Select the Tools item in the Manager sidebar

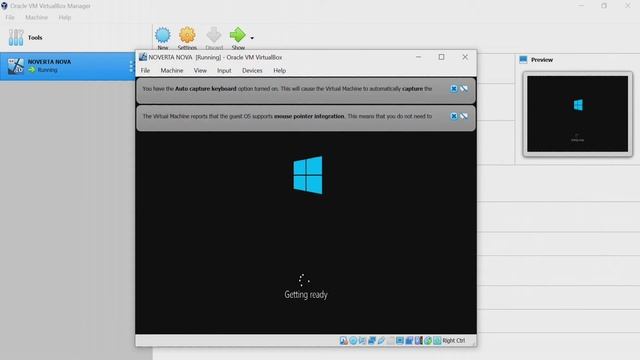(76, 38)
